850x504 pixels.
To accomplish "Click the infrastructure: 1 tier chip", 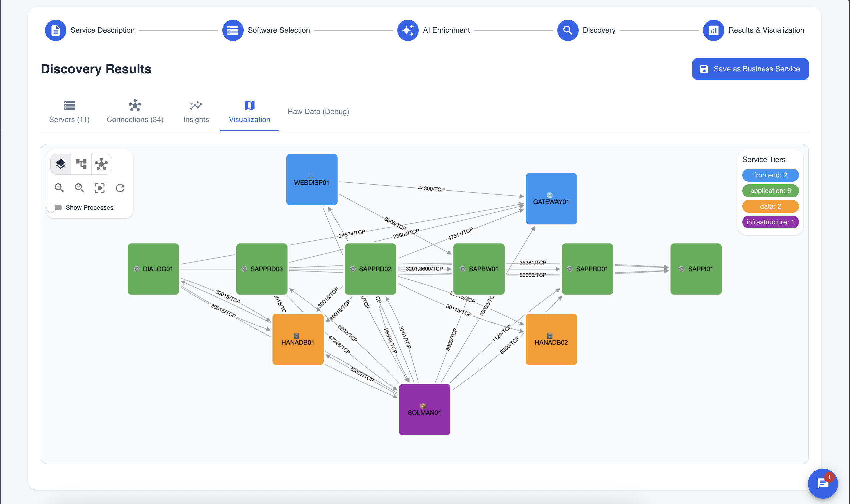I will [770, 222].
